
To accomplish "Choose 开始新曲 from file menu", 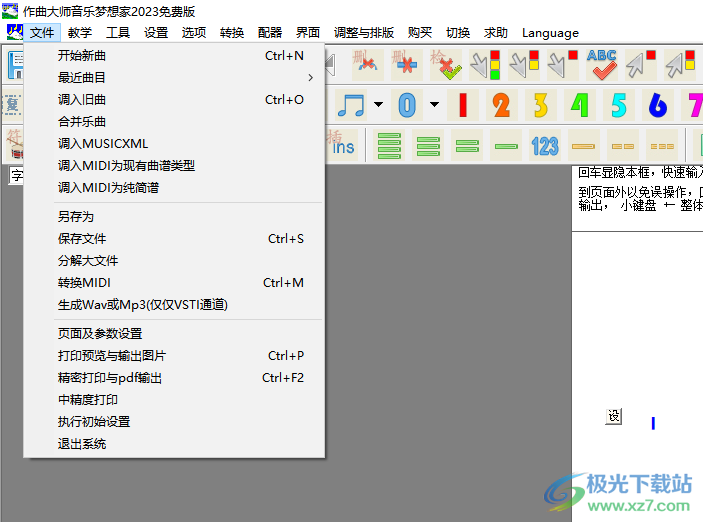I will click(x=174, y=56).
